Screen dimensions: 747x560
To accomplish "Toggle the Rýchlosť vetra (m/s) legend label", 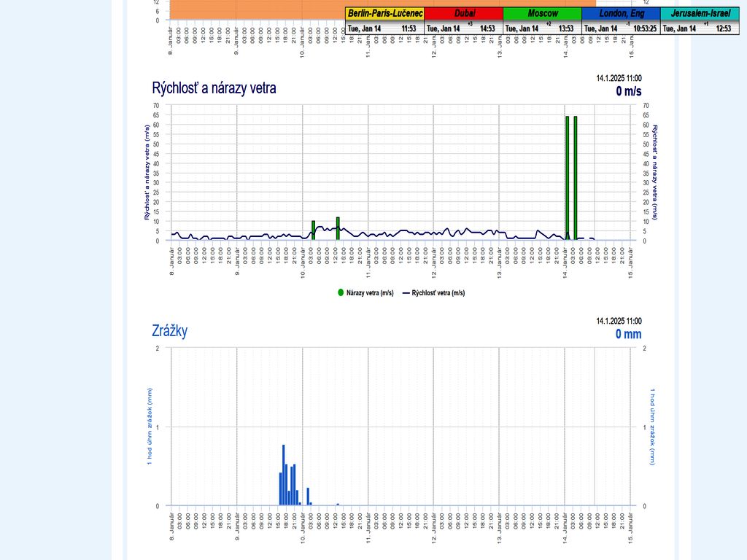I will click(x=438, y=292).
